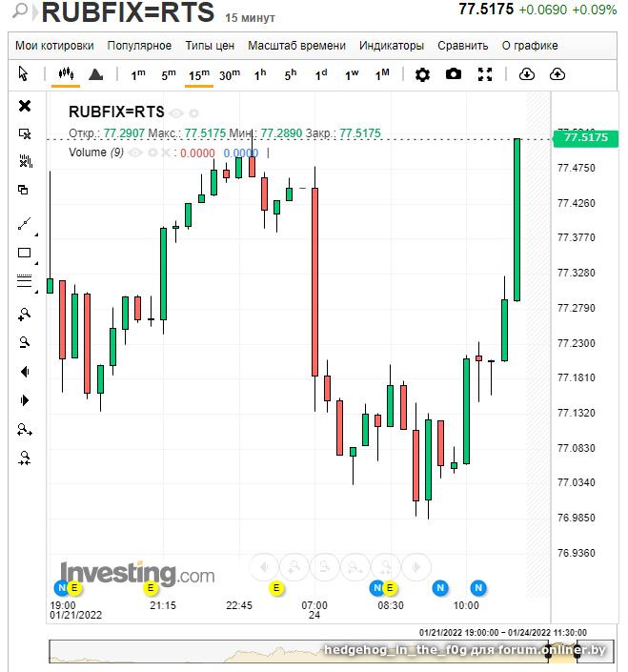Click the cloud download icon
Screen dimensions: 628x672
pos(526,74)
